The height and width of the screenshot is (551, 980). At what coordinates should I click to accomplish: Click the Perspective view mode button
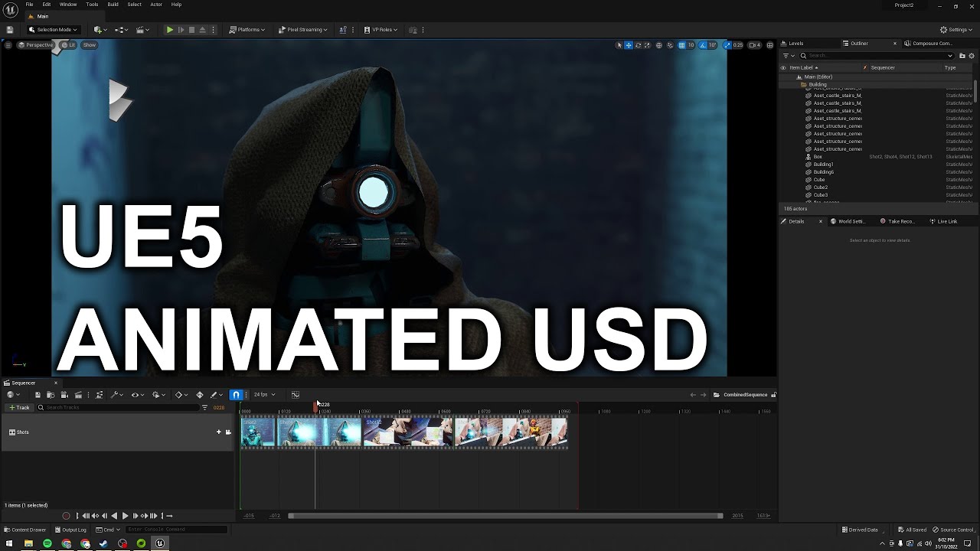click(36, 45)
